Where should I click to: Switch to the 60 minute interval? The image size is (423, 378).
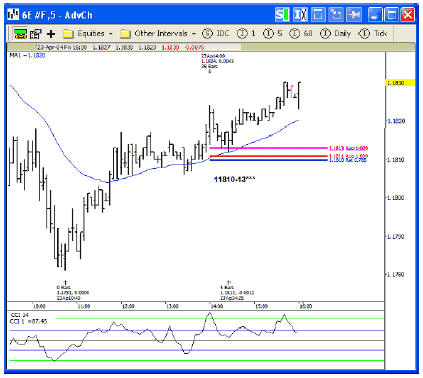point(301,33)
